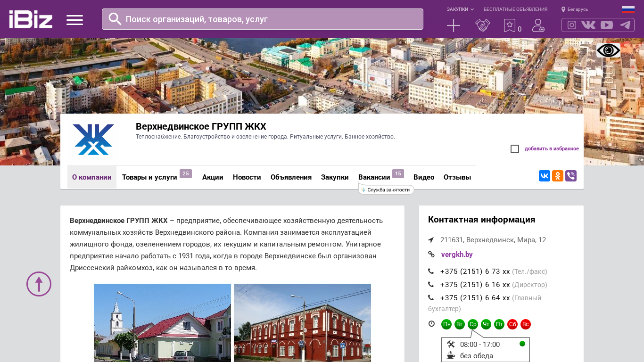The width and height of the screenshot is (644, 362).
Task: Click the user registration icon
Action: pyautogui.click(x=538, y=25)
